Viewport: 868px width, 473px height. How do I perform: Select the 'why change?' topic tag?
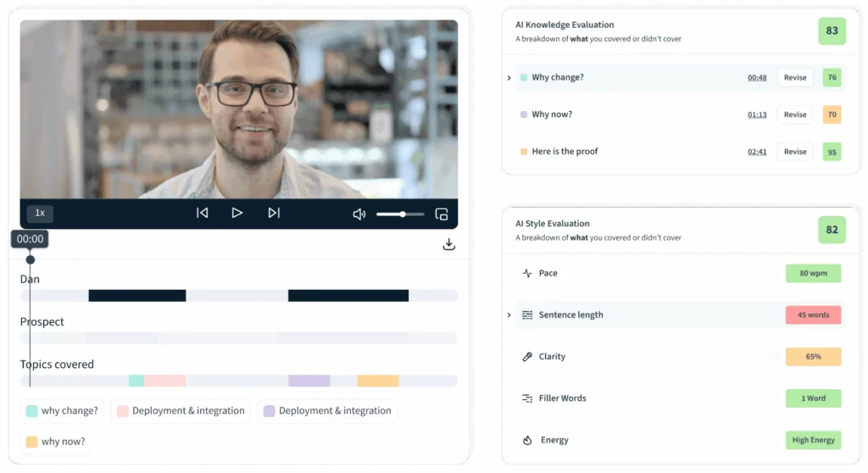tap(62, 410)
